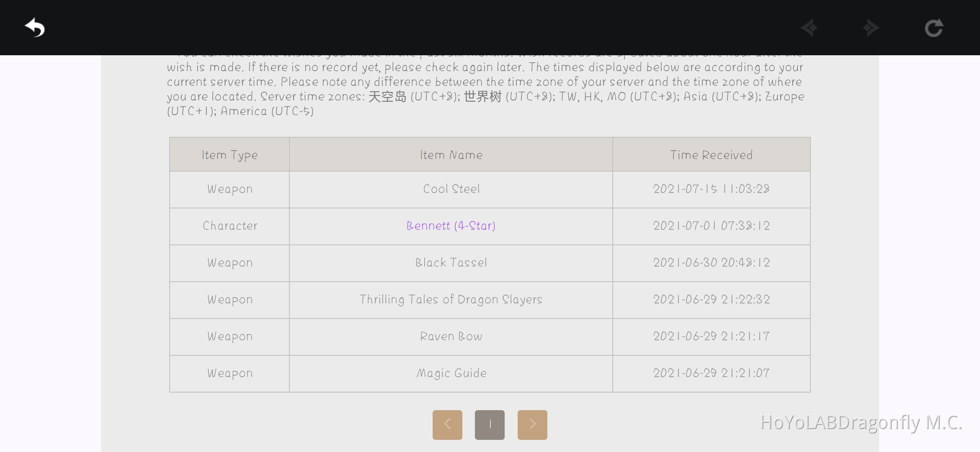Click the previous page chevron below the table
Screen dimensions: 980x452
(447, 424)
